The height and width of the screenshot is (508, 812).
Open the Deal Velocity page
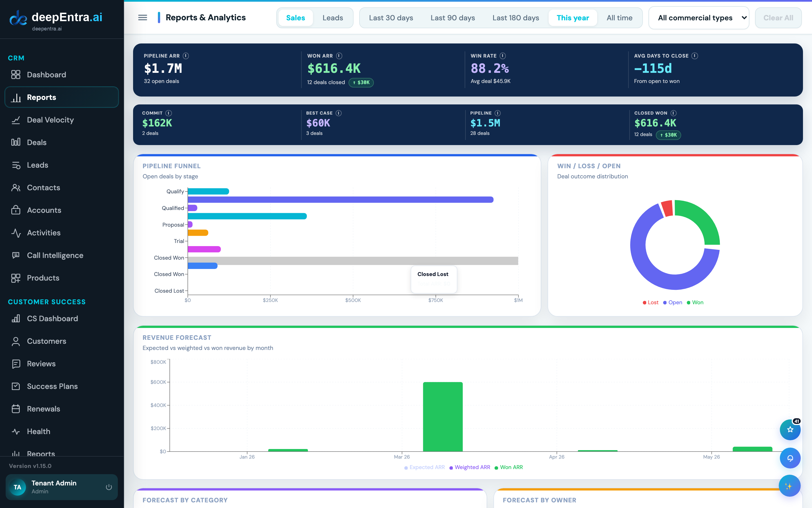click(x=62, y=120)
